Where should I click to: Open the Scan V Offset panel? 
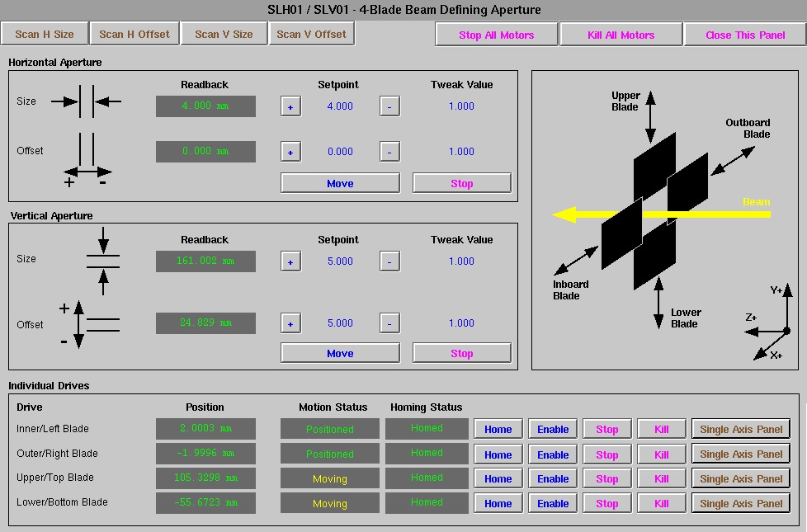(x=311, y=34)
